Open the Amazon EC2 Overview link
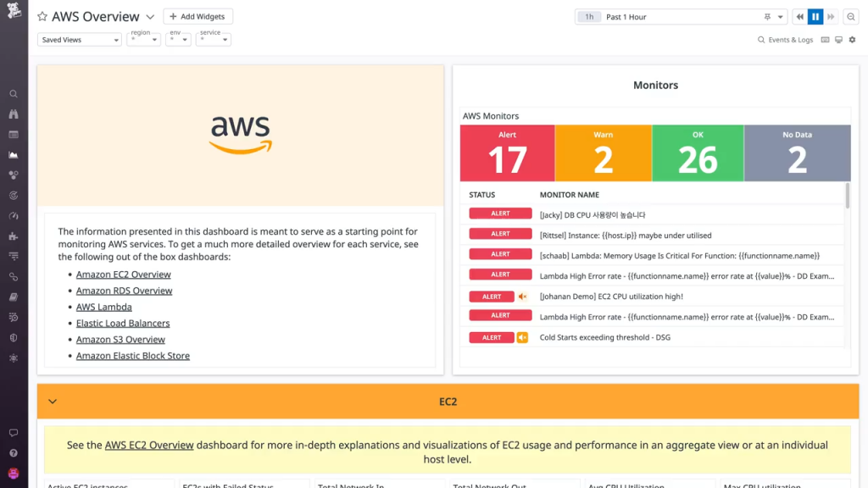This screenshot has width=868, height=488. [124, 274]
